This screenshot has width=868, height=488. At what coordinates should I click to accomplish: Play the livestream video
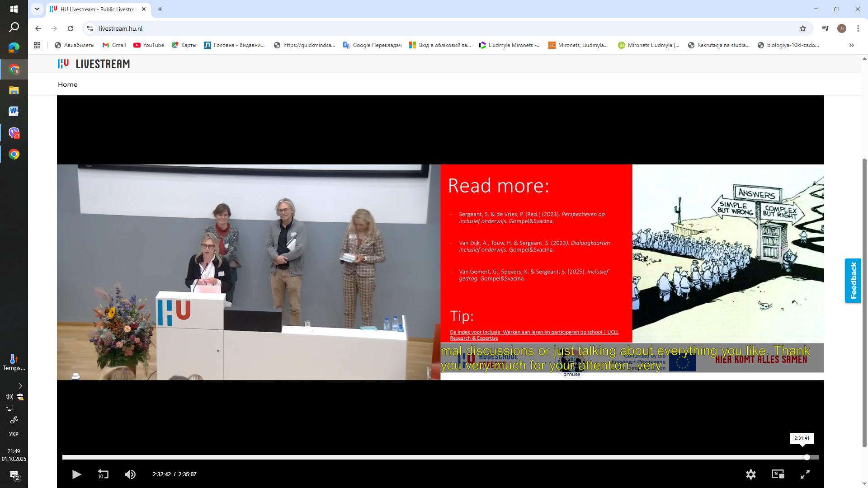tap(76, 474)
